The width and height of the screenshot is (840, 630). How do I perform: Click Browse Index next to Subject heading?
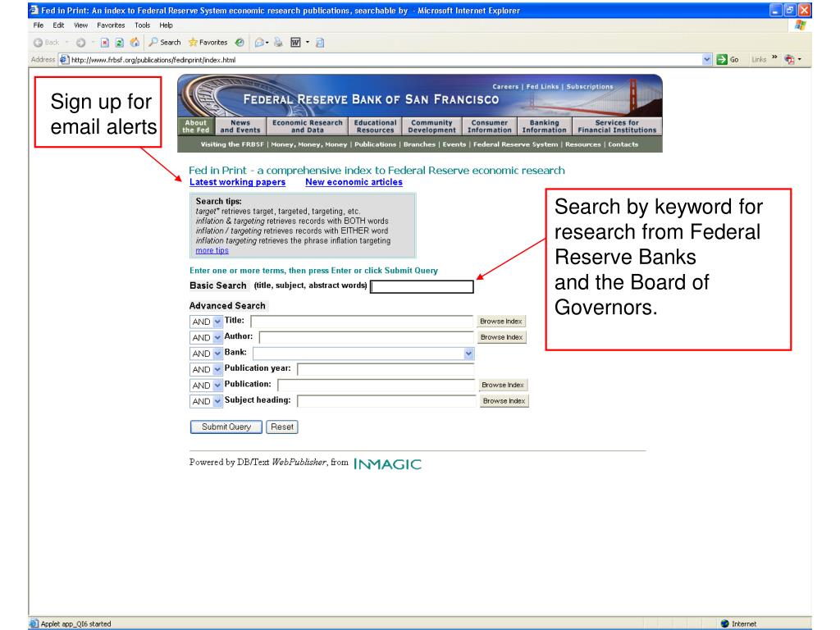pyautogui.click(x=504, y=401)
